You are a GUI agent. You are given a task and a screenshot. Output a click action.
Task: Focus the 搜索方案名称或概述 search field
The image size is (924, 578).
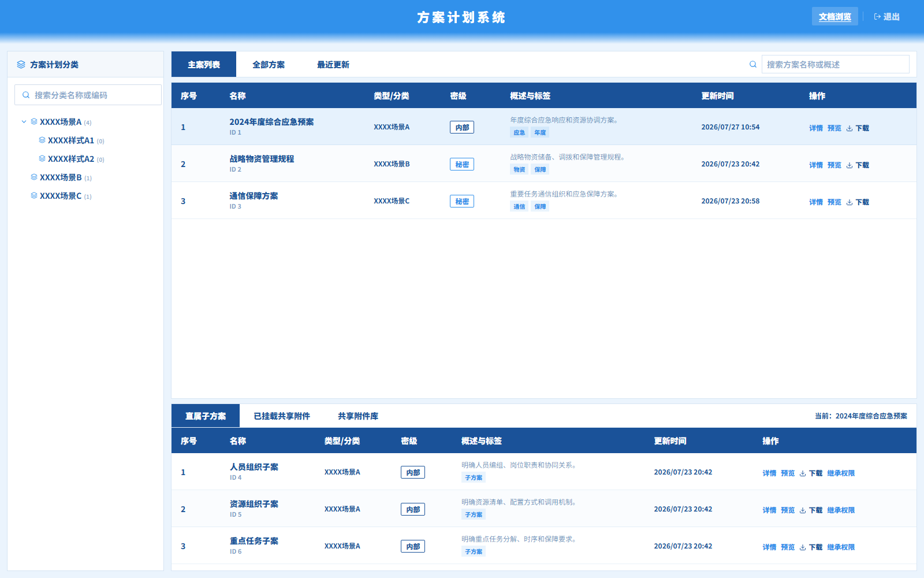pyautogui.click(x=835, y=64)
